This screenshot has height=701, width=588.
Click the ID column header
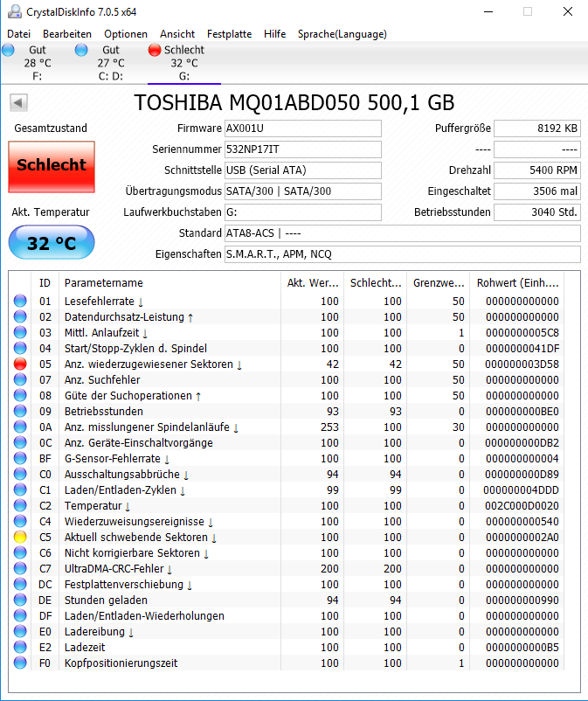tap(45, 283)
